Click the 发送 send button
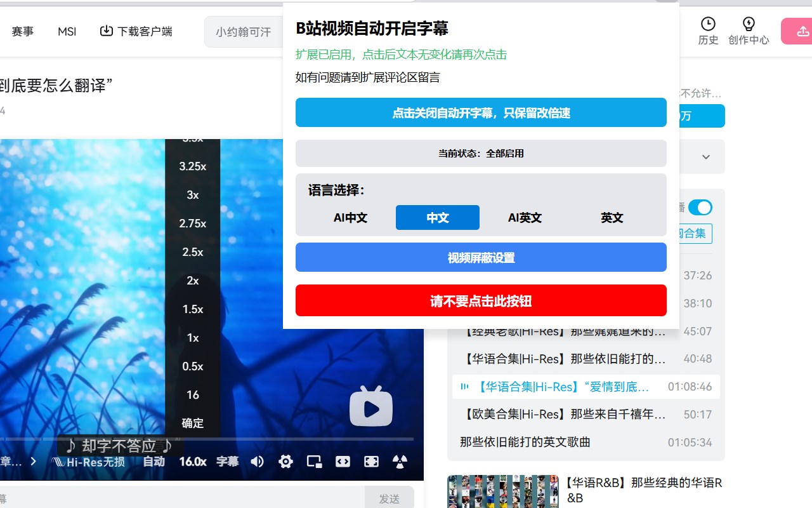The width and height of the screenshot is (812, 508). pos(390,498)
